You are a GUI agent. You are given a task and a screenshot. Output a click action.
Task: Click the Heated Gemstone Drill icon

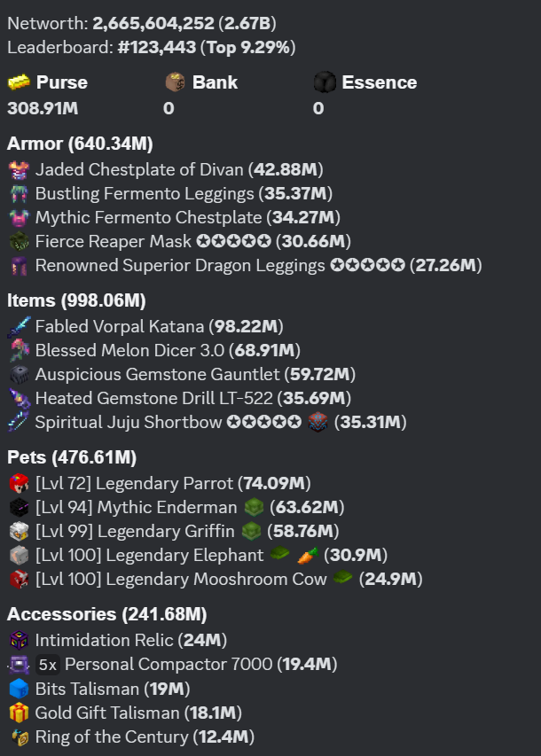pyautogui.click(x=20, y=398)
